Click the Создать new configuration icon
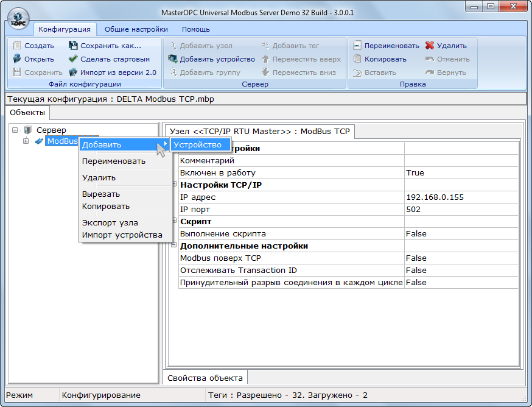532x407 pixels. click(x=17, y=46)
